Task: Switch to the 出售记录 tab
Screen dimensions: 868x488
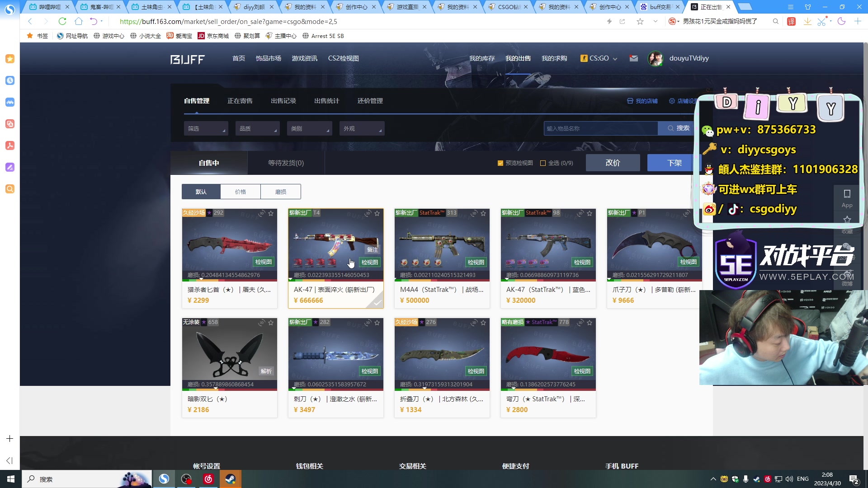Action: click(283, 101)
